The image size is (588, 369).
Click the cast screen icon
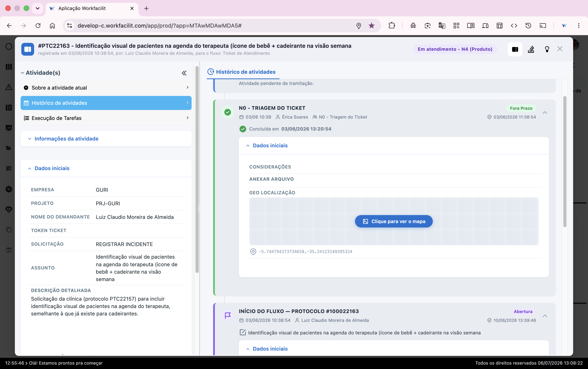543,26
